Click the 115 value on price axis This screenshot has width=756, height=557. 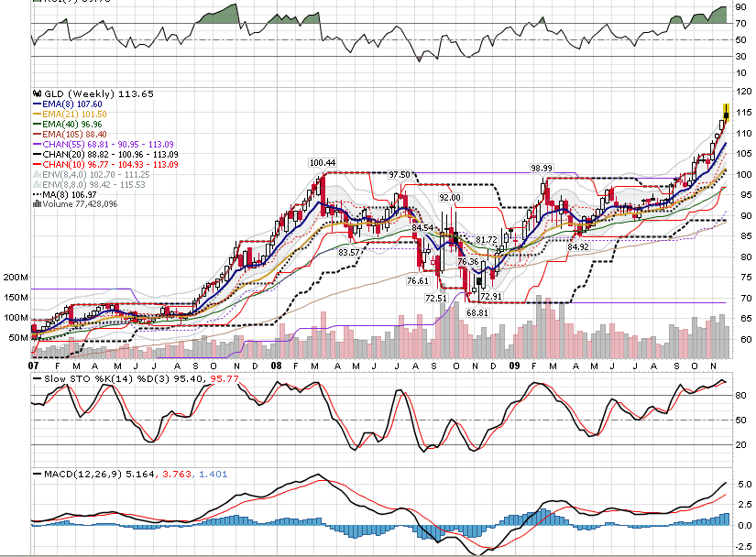[x=743, y=113]
